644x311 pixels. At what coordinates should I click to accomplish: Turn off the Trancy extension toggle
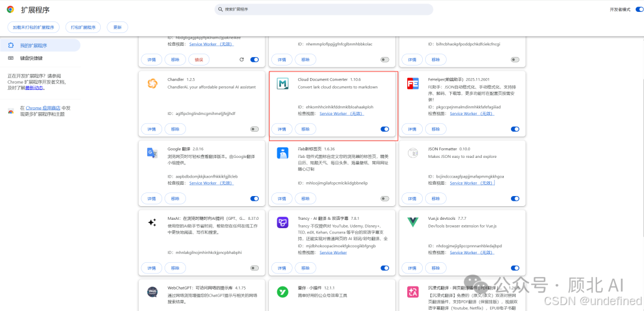tap(385, 268)
